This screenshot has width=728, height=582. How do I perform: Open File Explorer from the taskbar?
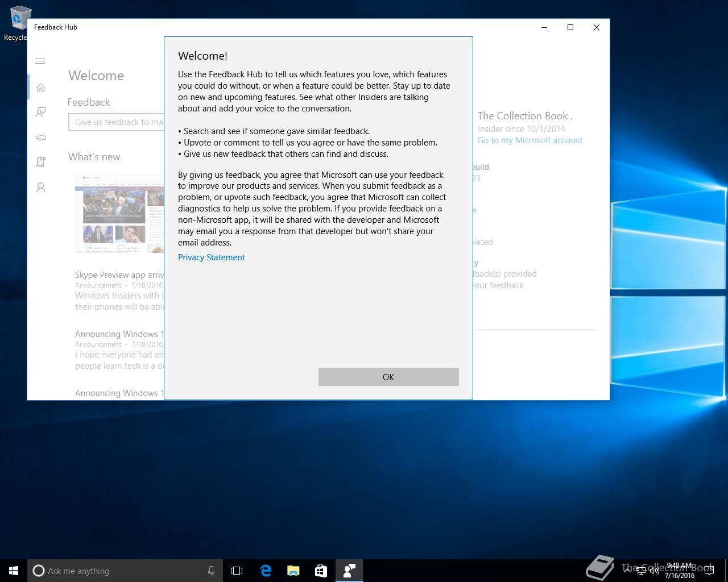click(293, 571)
